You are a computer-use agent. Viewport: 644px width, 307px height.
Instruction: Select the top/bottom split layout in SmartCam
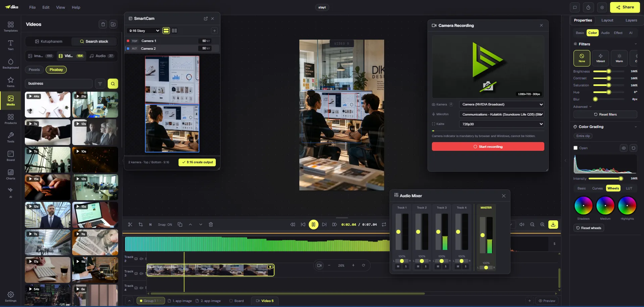166,31
